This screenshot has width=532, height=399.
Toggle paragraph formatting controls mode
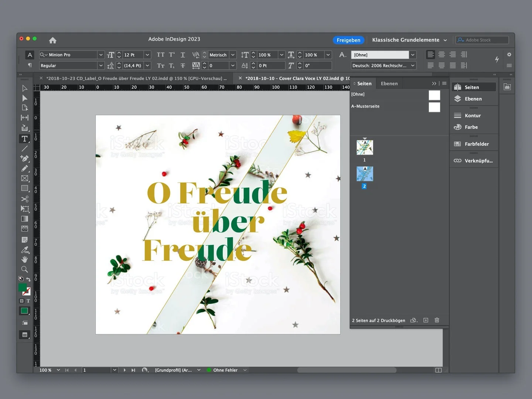click(x=30, y=65)
